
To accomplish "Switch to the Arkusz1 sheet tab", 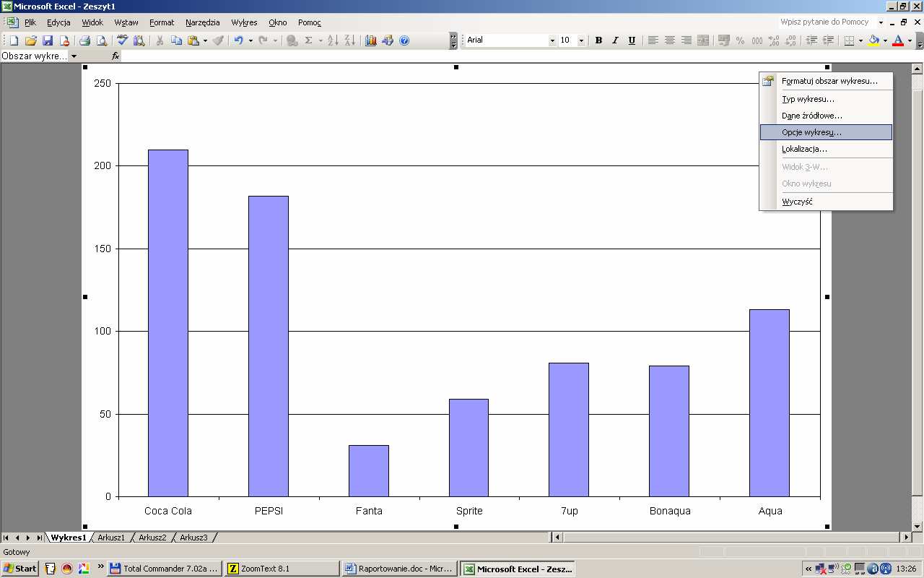I will click(x=111, y=538).
